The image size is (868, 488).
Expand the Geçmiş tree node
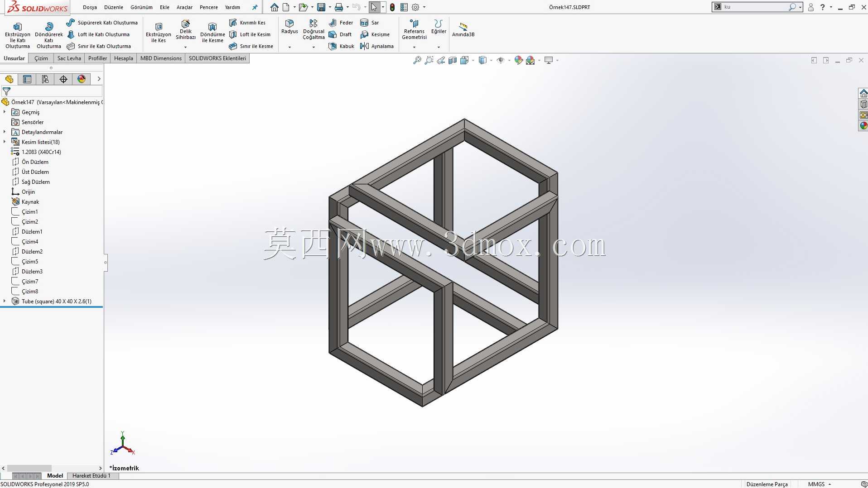click(x=5, y=112)
